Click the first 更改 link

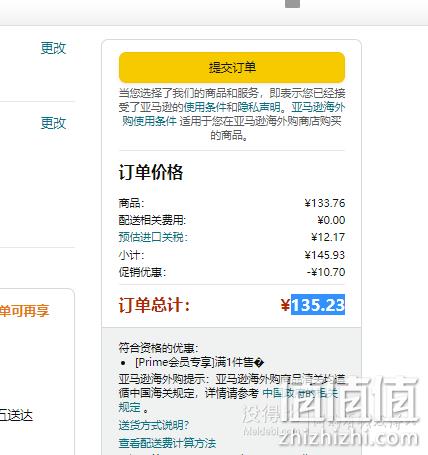click(53, 48)
